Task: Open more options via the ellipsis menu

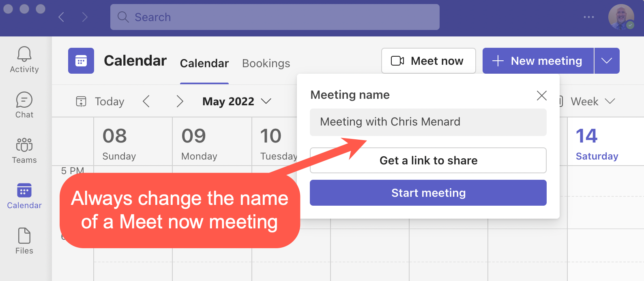Action: point(589,17)
